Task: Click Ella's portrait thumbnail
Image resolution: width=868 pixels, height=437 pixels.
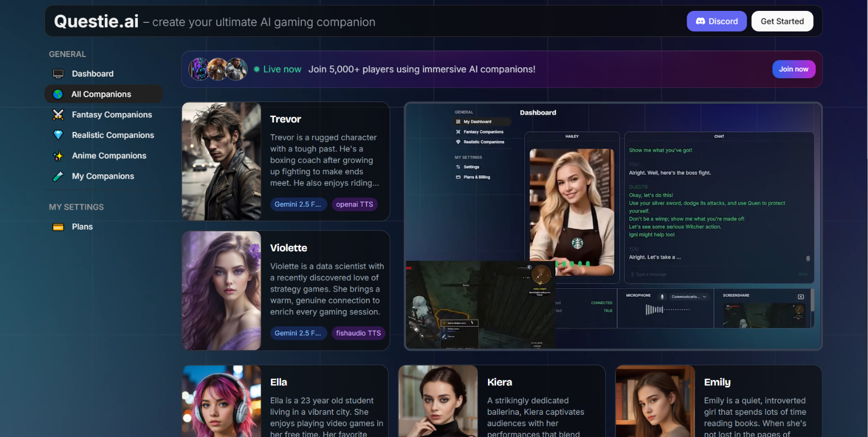Action: pos(221,401)
